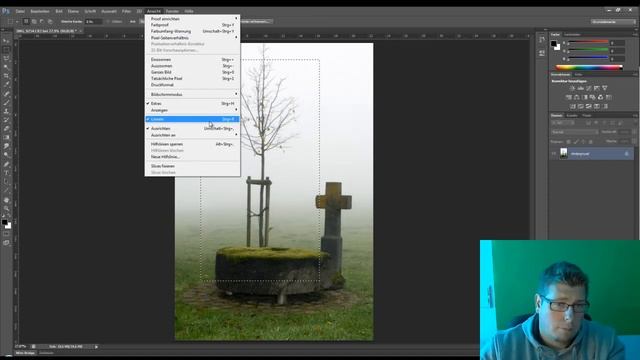This screenshot has height=360, width=640.
Task: Add a Levels adjustment
Action: [x=580, y=88]
